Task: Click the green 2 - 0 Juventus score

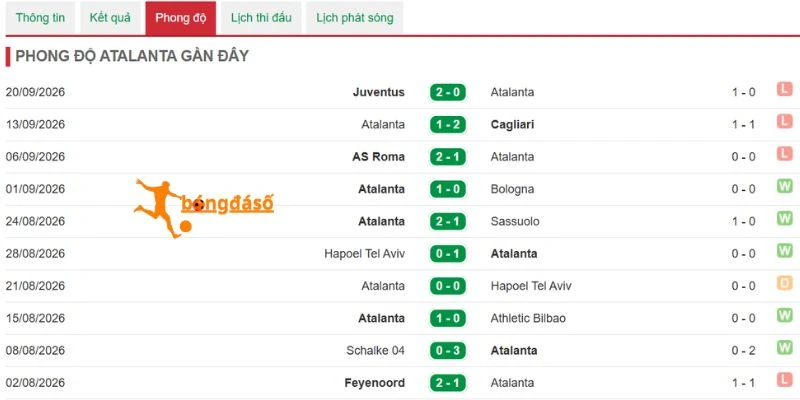Action: pyautogui.click(x=447, y=92)
